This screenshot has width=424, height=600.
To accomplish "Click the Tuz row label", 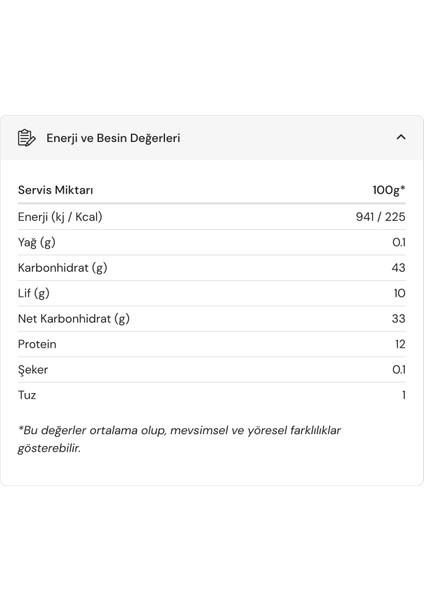I will 27,395.
